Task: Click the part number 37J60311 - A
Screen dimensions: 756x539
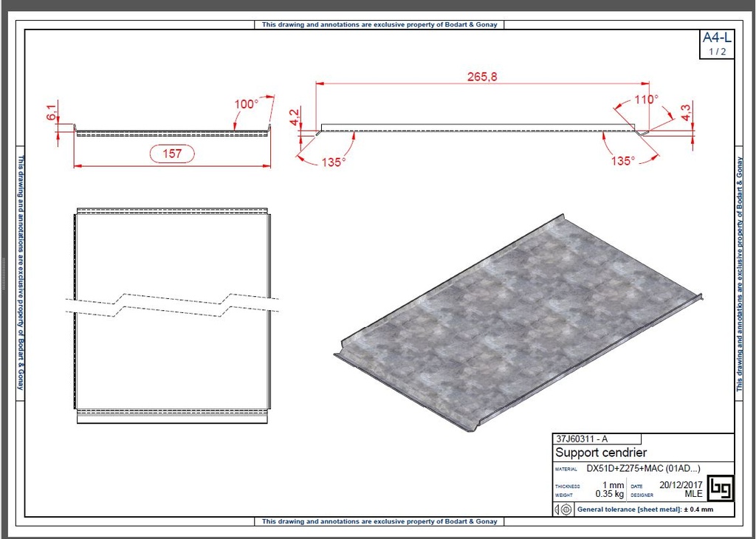Action: [x=582, y=439]
